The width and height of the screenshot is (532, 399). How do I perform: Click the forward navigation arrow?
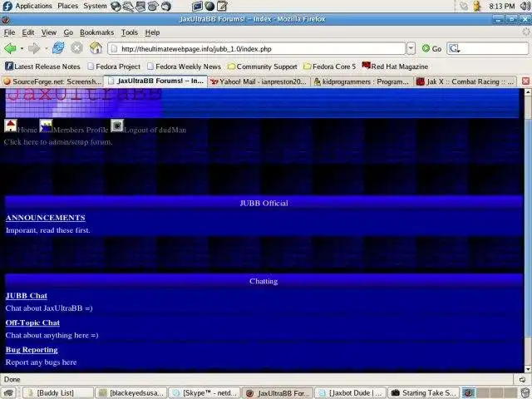[x=34, y=48]
